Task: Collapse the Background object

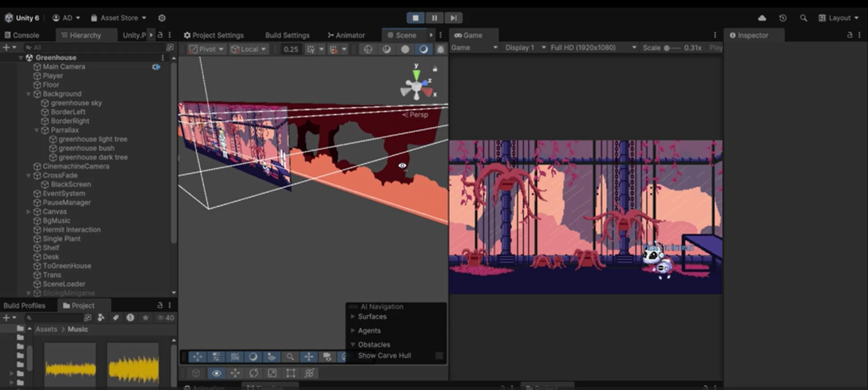Action: coord(28,94)
